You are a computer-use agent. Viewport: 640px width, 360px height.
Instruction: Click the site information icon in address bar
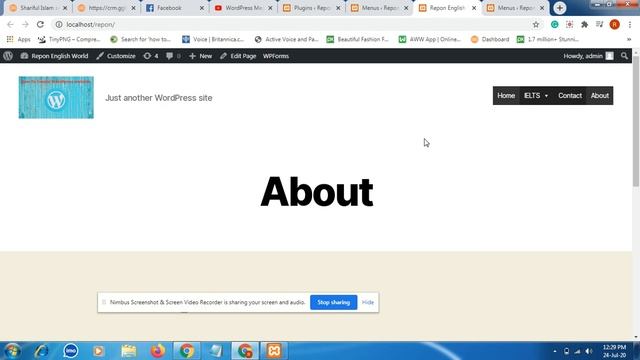coord(59,24)
